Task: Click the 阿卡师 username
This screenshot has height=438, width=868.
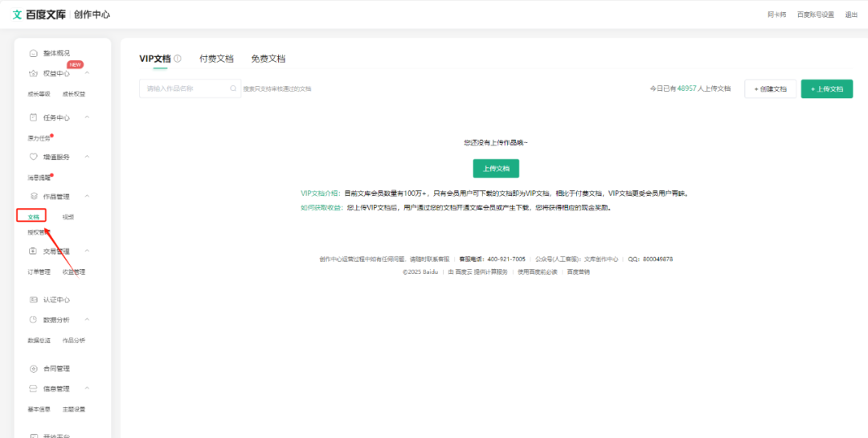Action: 776,15
